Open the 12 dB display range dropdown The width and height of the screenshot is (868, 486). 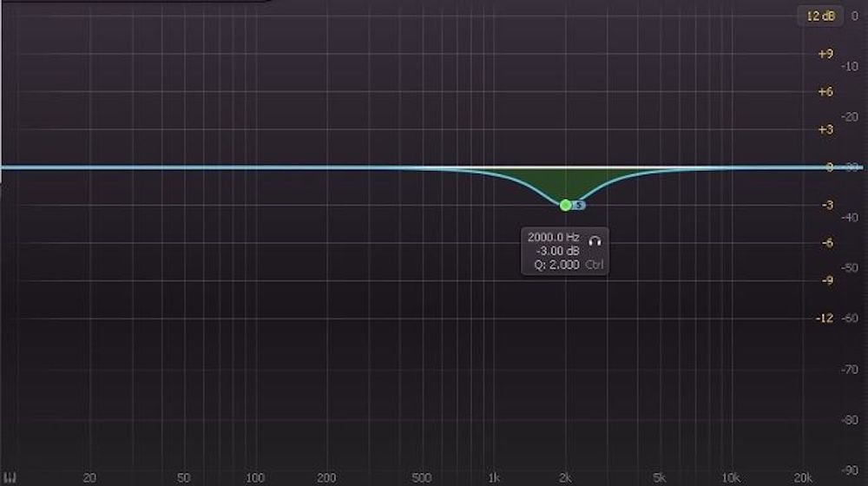click(x=819, y=16)
